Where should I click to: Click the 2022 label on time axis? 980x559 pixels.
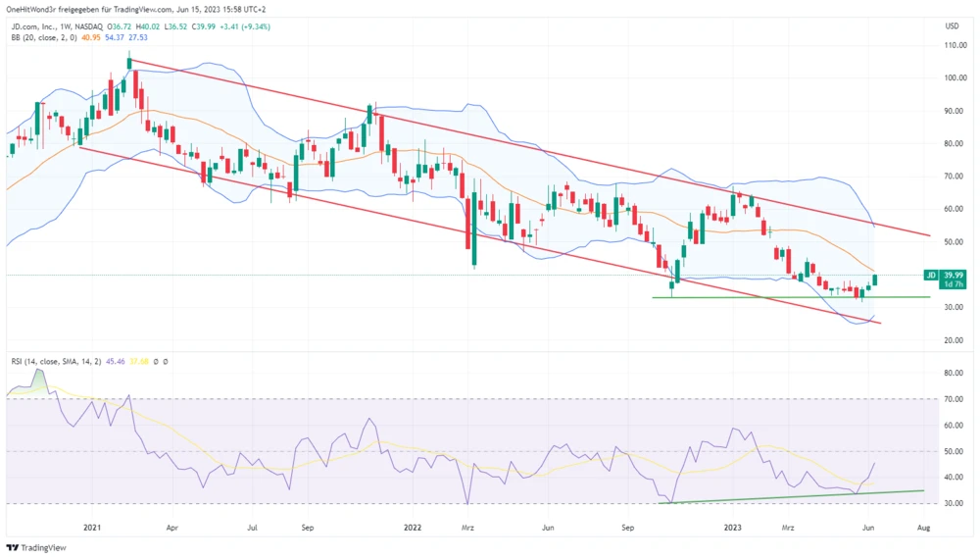tap(412, 527)
